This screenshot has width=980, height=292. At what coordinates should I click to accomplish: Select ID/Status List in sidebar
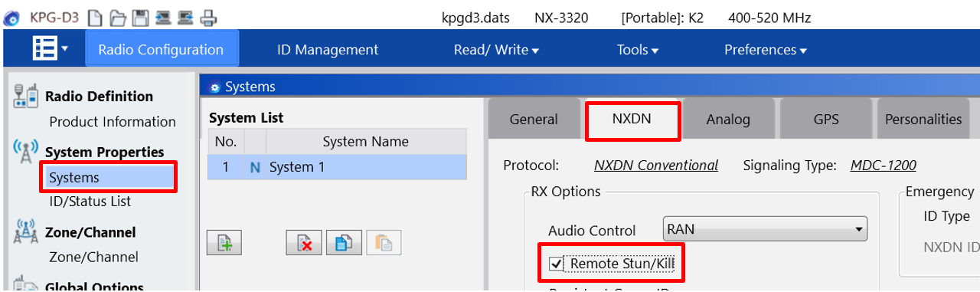90,202
